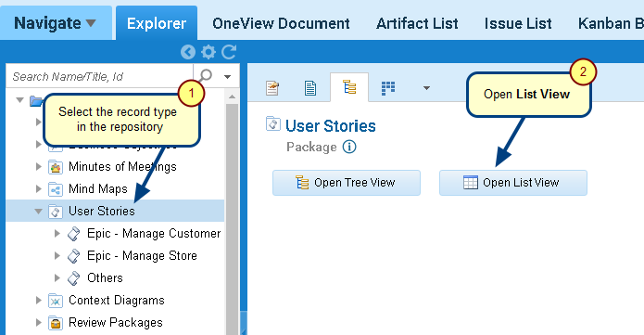Screen dimensions: 644x335
Task: Open the more views dropdown arrow
Action: pos(426,87)
